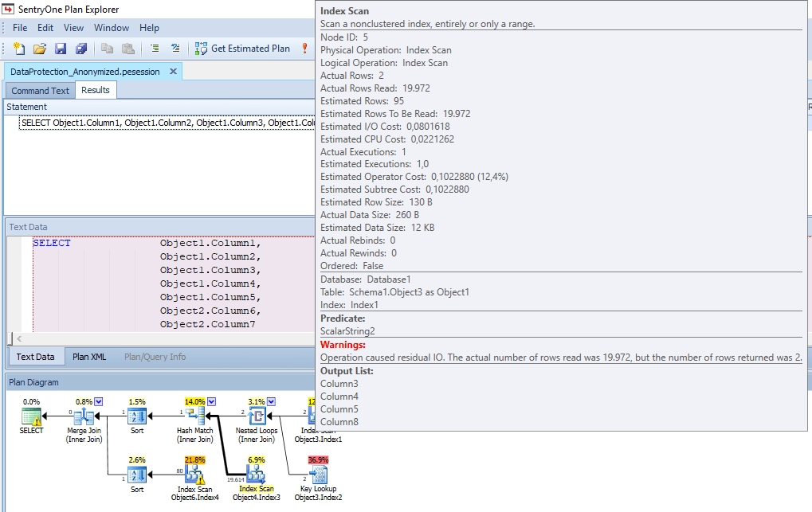812x512 pixels.
Task: Select the Hash Match operator icon
Action: [195, 416]
